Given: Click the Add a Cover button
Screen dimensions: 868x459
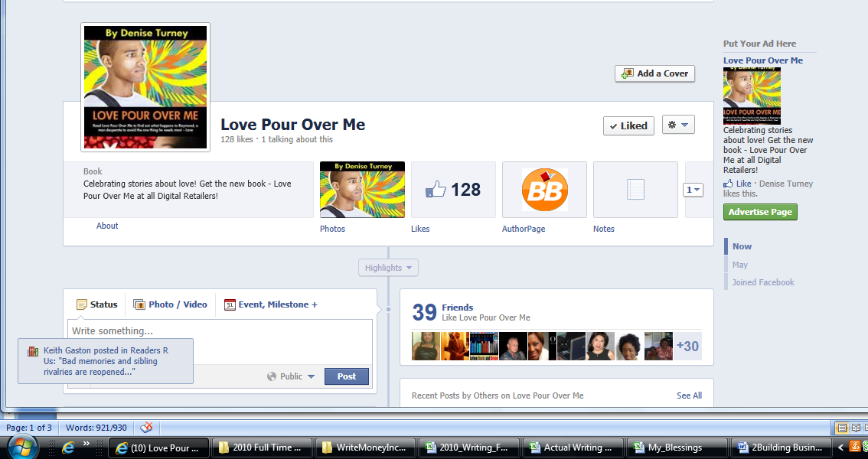Looking at the screenshot, I should [x=654, y=73].
